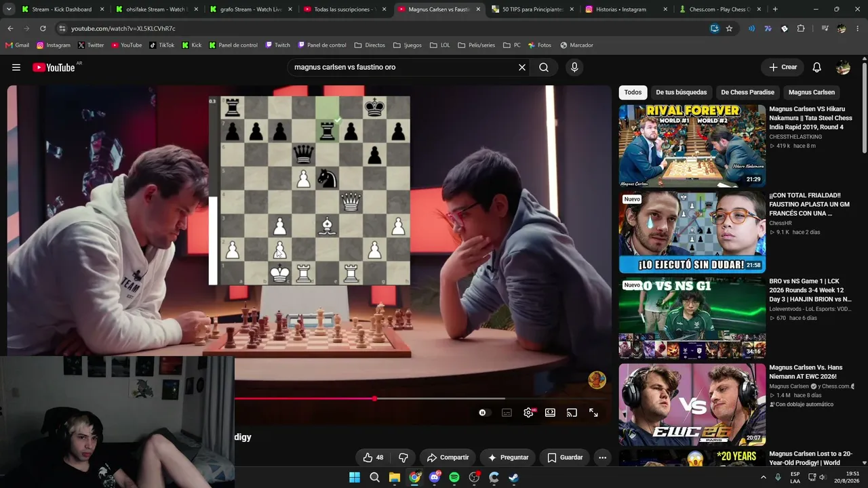Image resolution: width=868 pixels, height=488 pixels.
Task: Open the TikTok bookmark
Action: tap(161, 45)
